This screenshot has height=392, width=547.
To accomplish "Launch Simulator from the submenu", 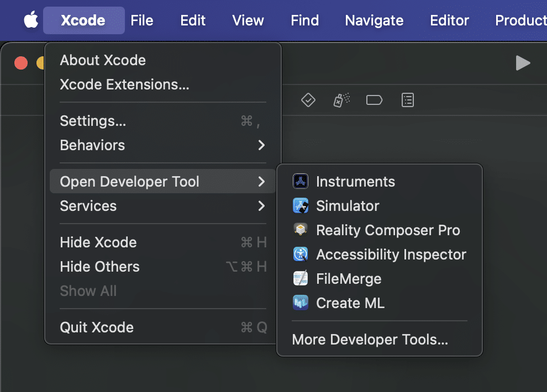I will coord(347,206).
